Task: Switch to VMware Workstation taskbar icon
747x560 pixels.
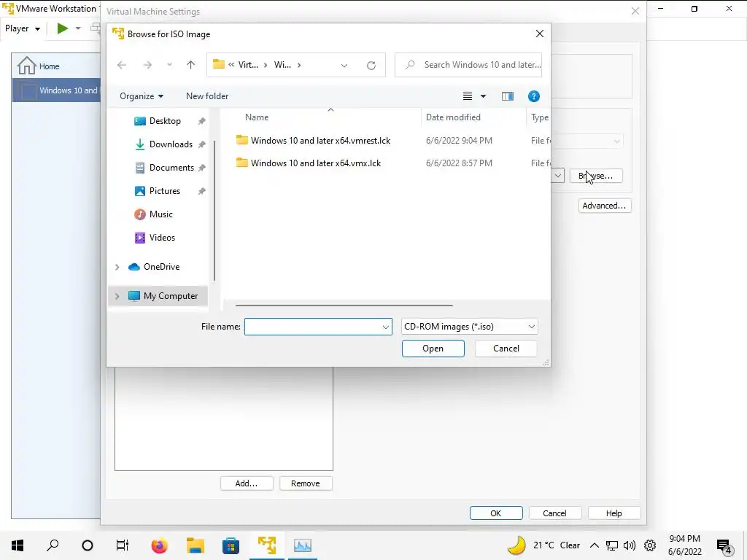Action: (267, 545)
